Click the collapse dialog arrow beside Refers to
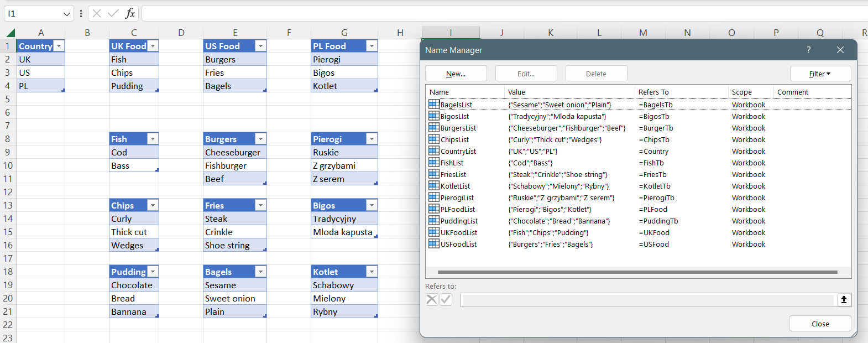Image resolution: width=868 pixels, height=343 pixels. 844,299
